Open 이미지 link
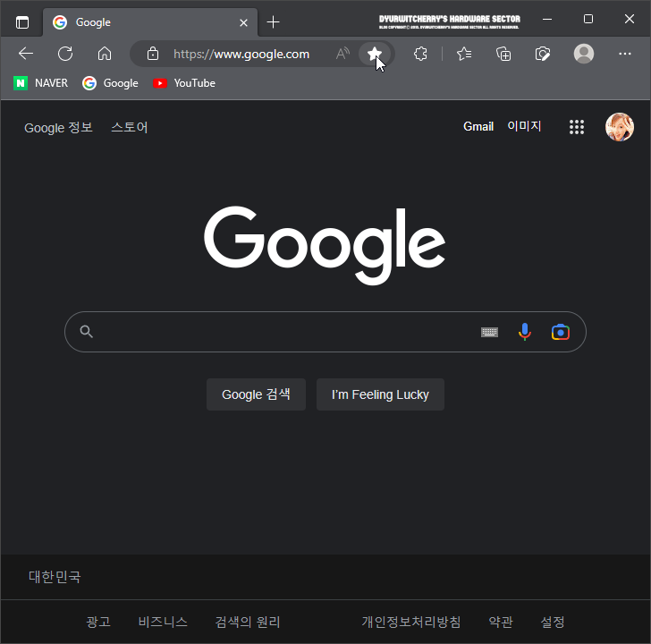This screenshot has width=651, height=644. (x=524, y=126)
